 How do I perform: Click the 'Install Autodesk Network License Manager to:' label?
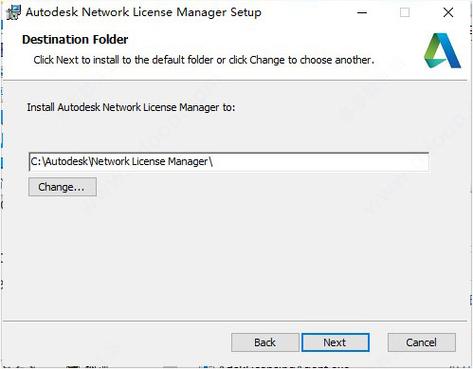[131, 107]
